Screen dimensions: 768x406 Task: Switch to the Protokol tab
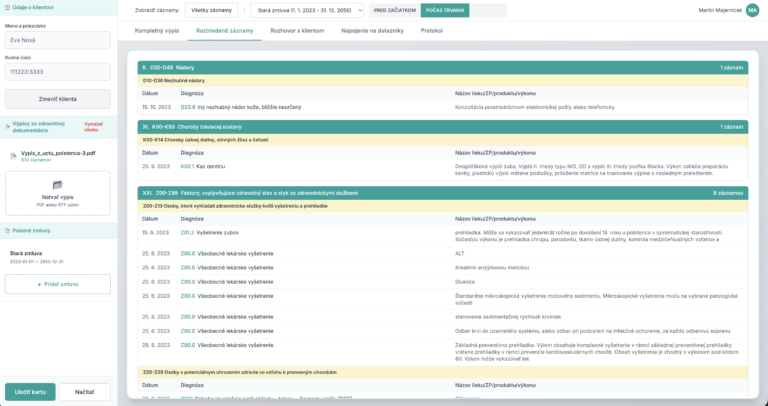pyautogui.click(x=432, y=30)
